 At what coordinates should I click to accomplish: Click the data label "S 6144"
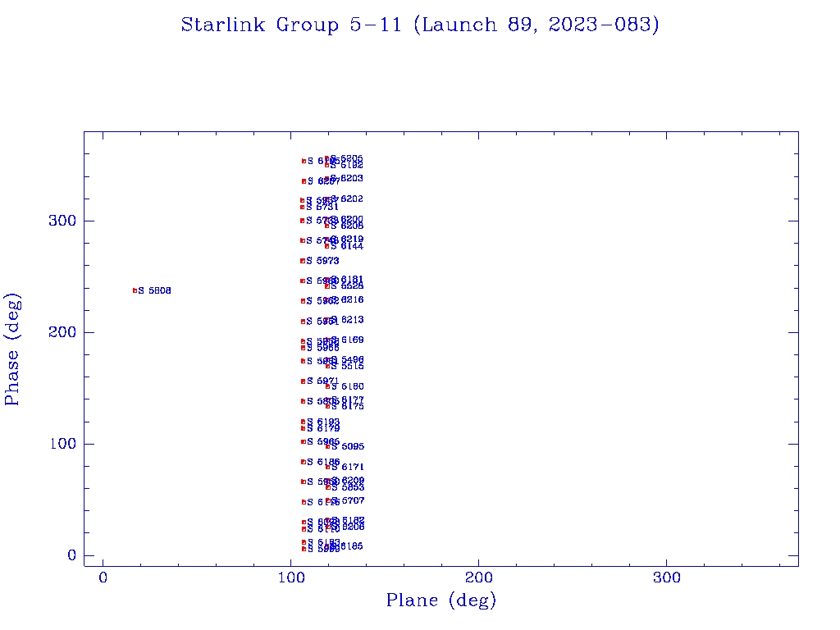point(347,246)
